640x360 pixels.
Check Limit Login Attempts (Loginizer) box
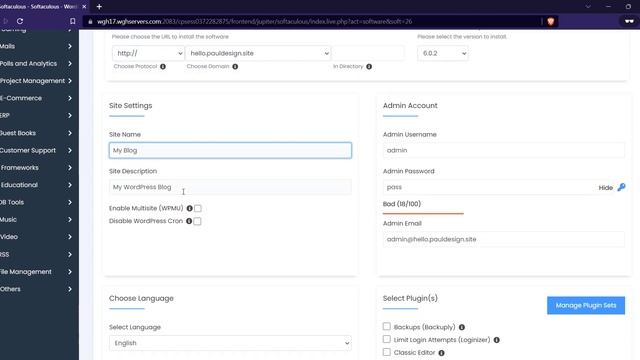tap(387, 339)
